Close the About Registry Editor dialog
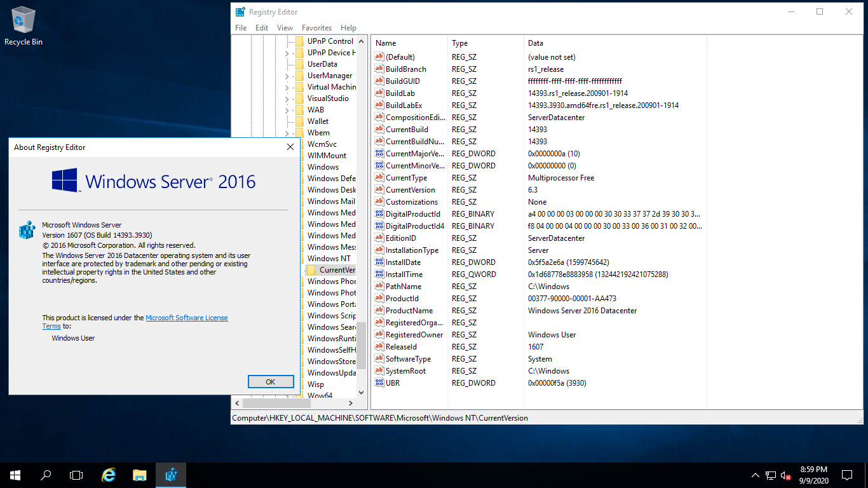The height and width of the screenshot is (488, 868). point(290,147)
